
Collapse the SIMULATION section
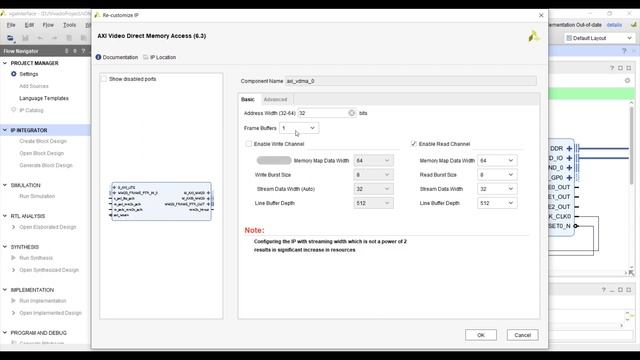click(x=5, y=185)
